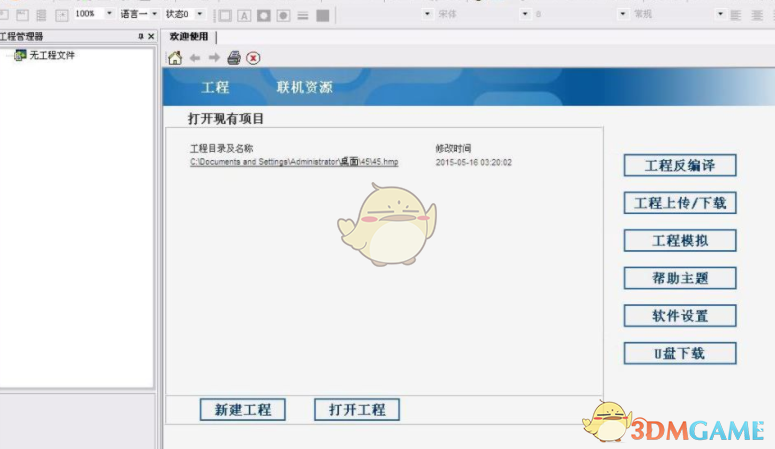Open the 状态0 state dropdown
This screenshot has width=775, height=449.
[x=200, y=14]
